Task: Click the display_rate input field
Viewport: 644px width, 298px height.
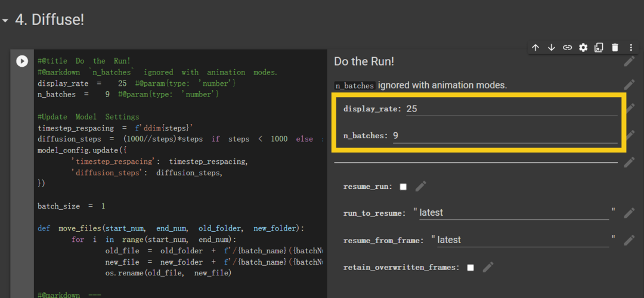Action: 510,109
